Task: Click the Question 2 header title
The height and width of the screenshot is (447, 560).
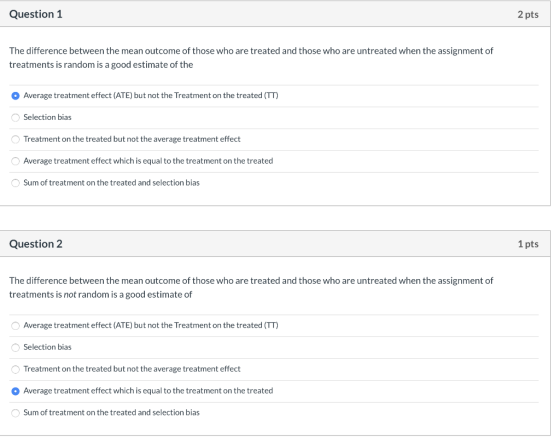Action: point(36,244)
